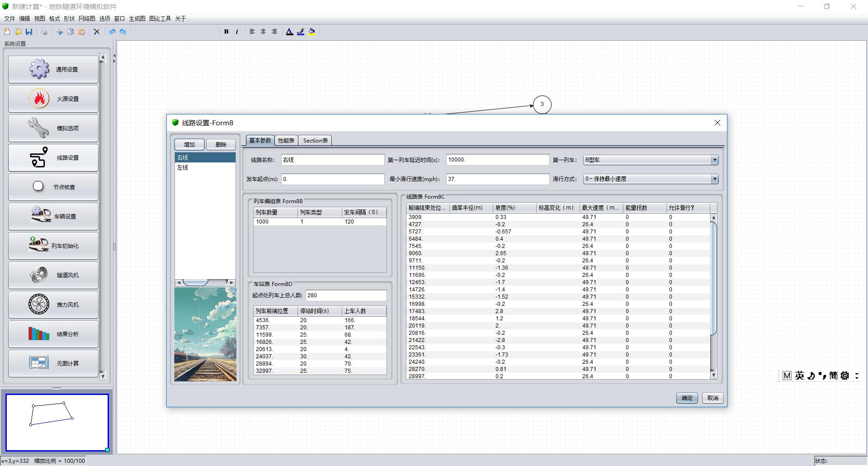Click the 发车起点 input field
The height and width of the screenshot is (466, 868).
tap(333, 179)
